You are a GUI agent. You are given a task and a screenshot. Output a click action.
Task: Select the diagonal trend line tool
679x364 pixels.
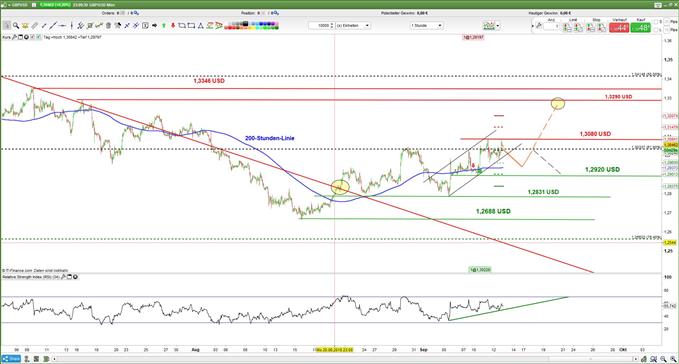coord(53,26)
